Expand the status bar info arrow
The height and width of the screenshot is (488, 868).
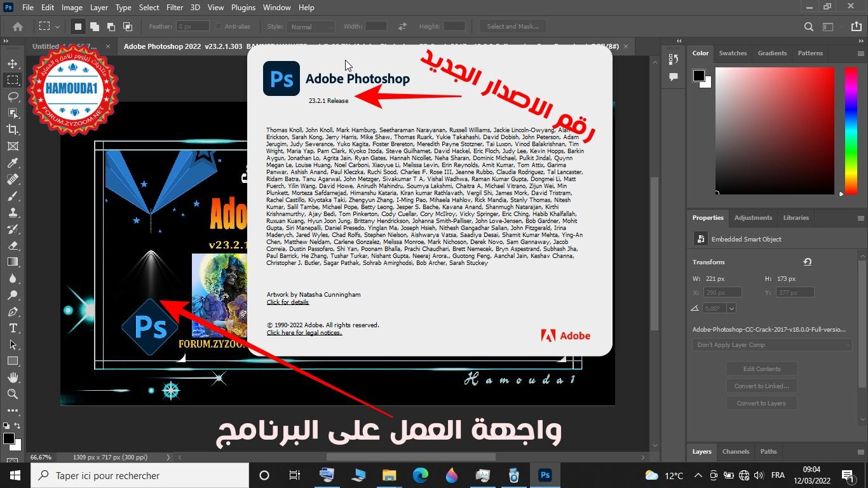(168, 457)
